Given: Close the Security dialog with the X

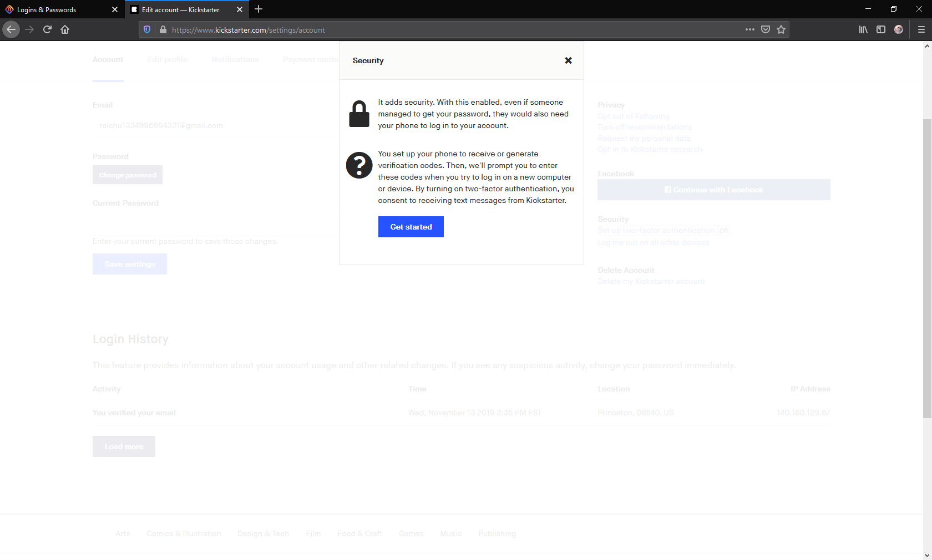Looking at the screenshot, I should (x=568, y=60).
